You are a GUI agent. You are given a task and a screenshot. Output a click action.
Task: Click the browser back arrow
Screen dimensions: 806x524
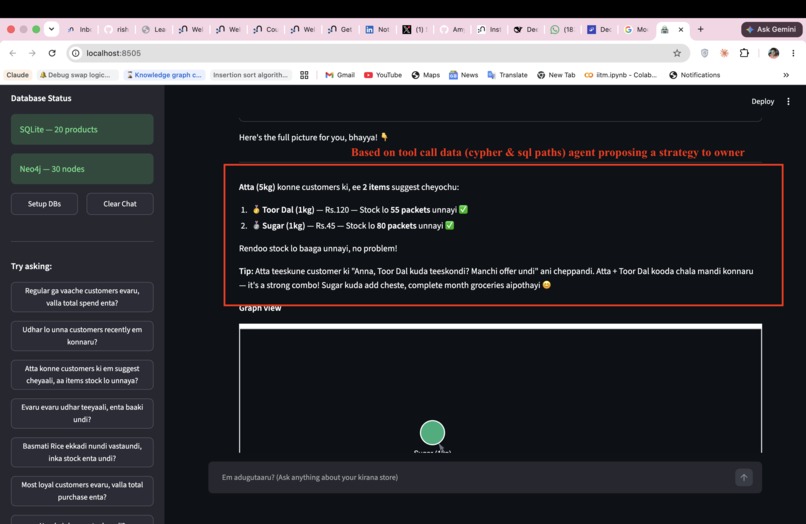(x=13, y=53)
